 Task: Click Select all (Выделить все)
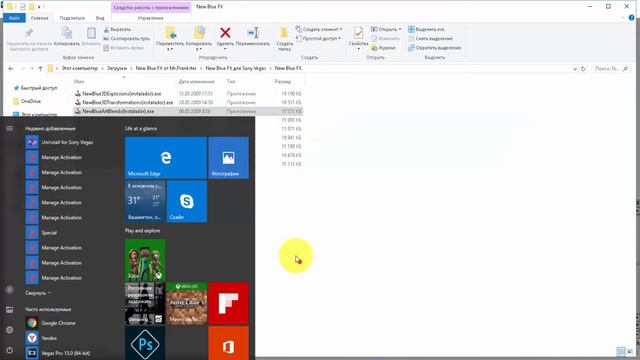coord(426,29)
